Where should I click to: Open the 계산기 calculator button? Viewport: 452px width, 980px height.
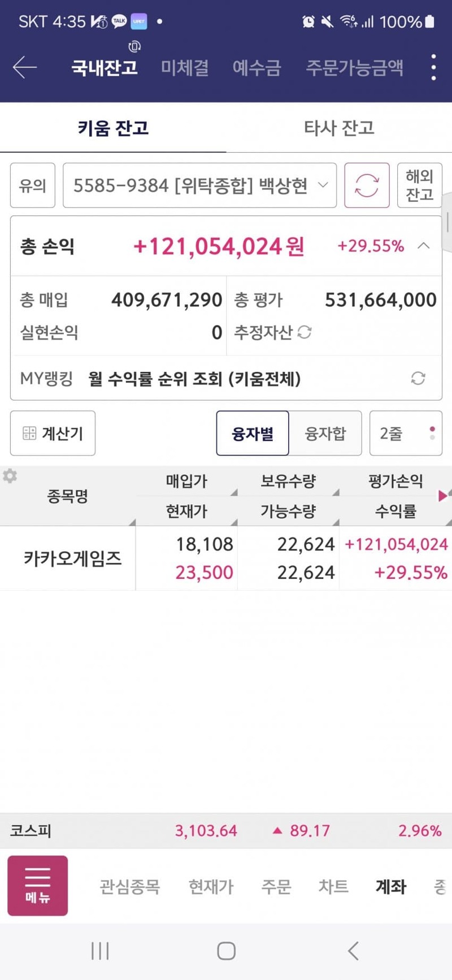point(53,433)
